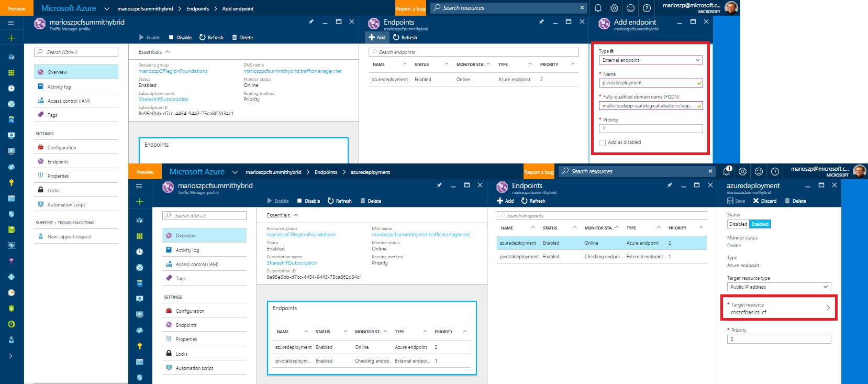Click Delete in azuredeployment blade
This screenshot has width=868, height=384.
click(795, 201)
